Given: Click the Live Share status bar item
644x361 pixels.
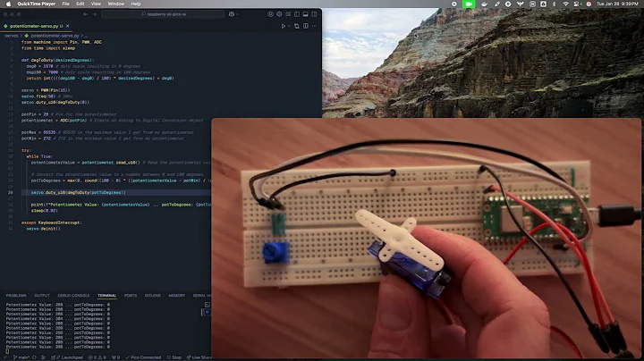Looking at the screenshot, I should click(x=199, y=357).
